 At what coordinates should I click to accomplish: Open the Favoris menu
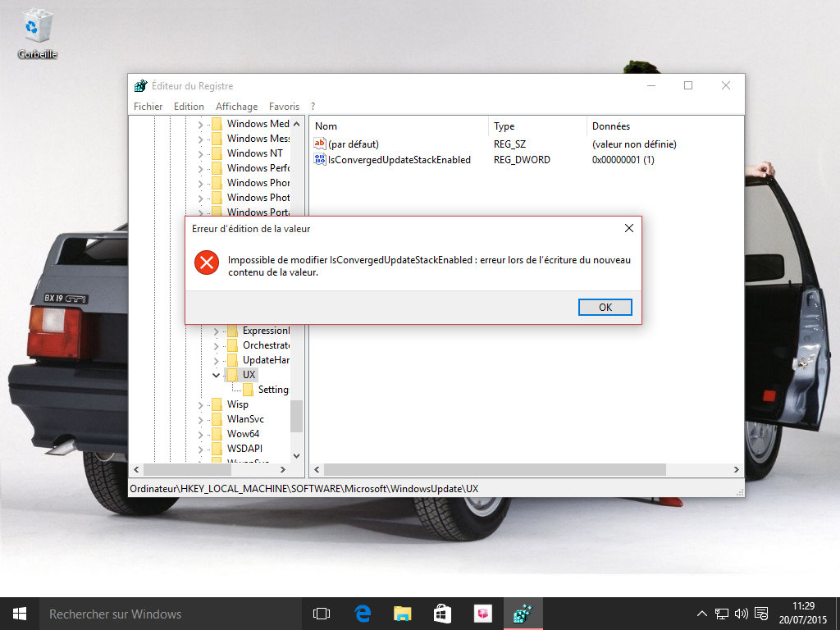pos(284,107)
